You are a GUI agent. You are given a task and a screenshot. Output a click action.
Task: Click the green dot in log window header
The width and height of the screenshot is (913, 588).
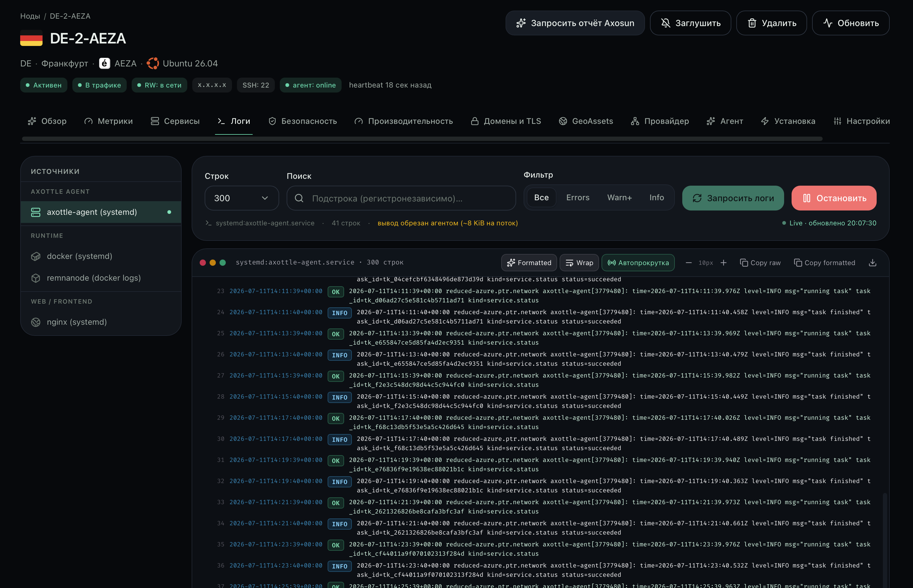pyautogui.click(x=223, y=263)
